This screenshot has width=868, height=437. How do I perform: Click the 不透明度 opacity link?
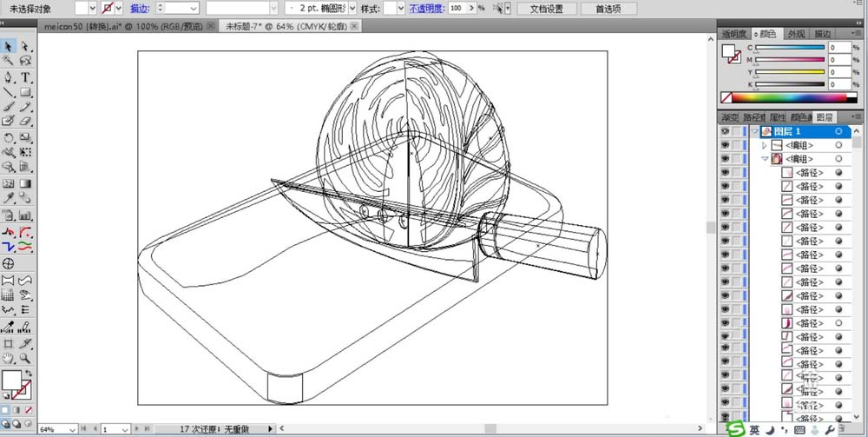tap(427, 9)
